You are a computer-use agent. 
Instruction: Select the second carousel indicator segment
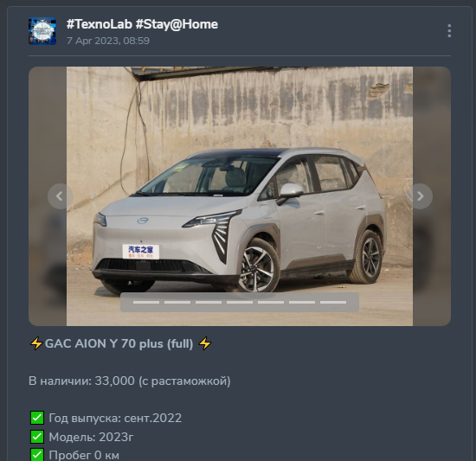177,302
